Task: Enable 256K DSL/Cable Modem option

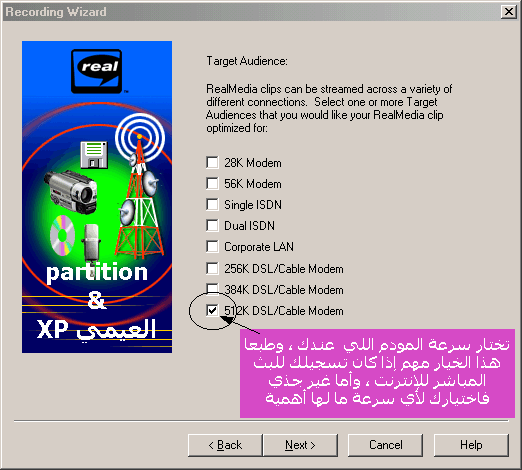Action: point(212,268)
